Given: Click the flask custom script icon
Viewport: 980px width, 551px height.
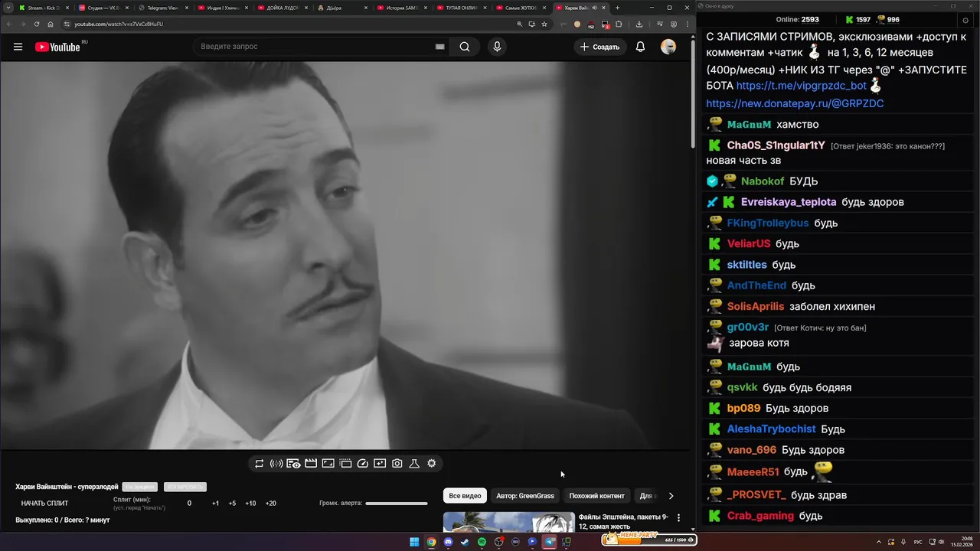Looking at the screenshot, I should tap(414, 464).
